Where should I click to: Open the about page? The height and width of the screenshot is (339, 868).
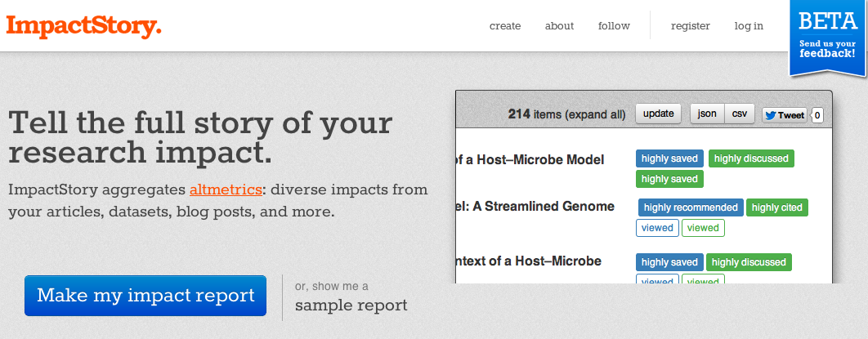(x=559, y=25)
